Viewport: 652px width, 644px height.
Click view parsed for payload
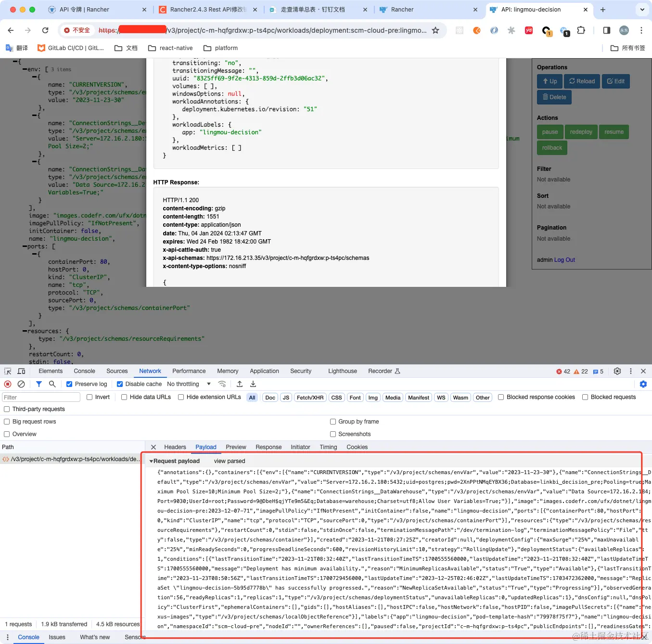coord(230,461)
